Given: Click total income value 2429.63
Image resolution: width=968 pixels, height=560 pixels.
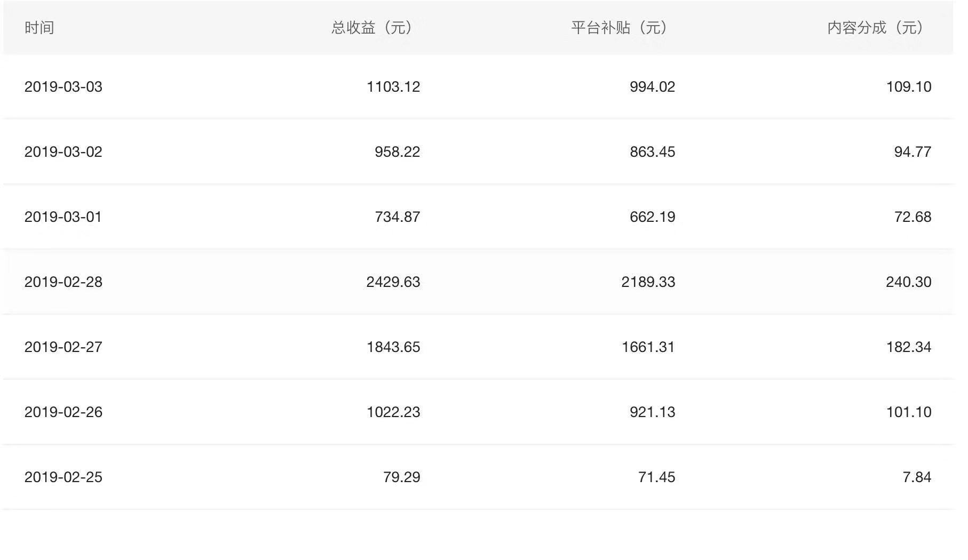Looking at the screenshot, I should pyautogui.click(x=393, y=282).
